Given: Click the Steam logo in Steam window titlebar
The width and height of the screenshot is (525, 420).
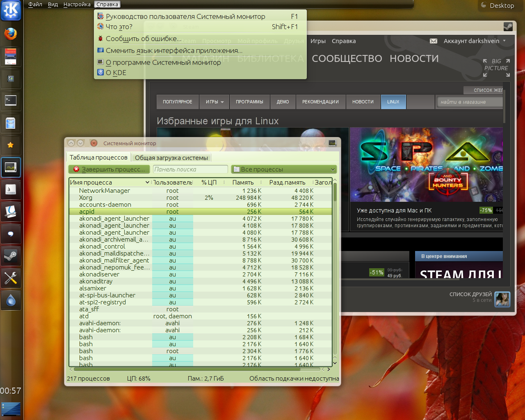Looking at the screenshot, I should click(x=508, y=27).
